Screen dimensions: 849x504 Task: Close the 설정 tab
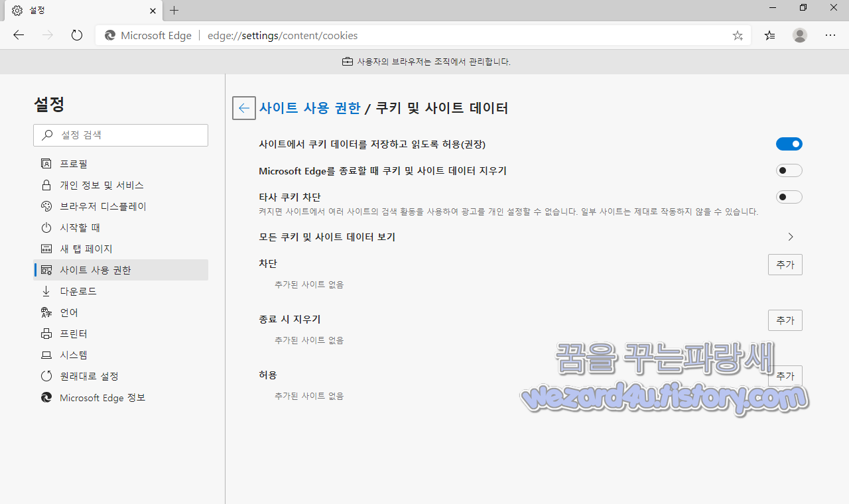click(152, 11)
